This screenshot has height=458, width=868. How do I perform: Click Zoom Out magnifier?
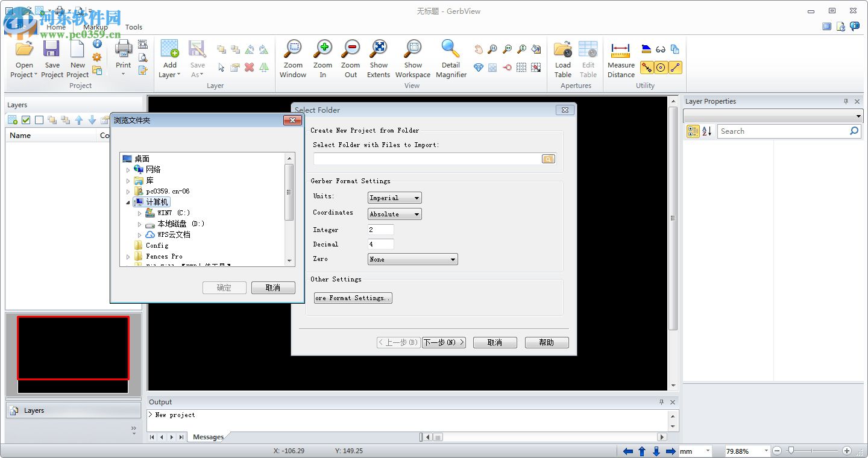click(350, 59)
